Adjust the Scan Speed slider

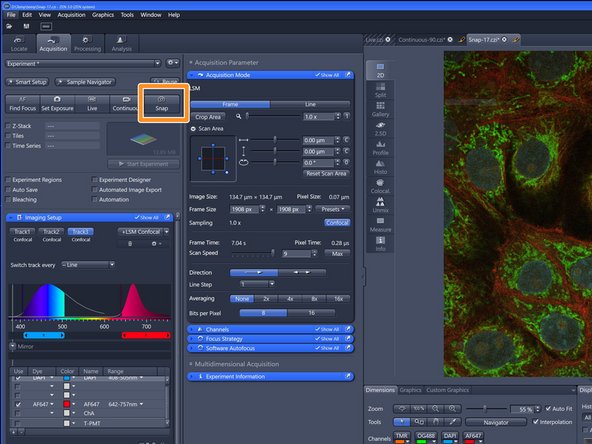pos(253,253)
